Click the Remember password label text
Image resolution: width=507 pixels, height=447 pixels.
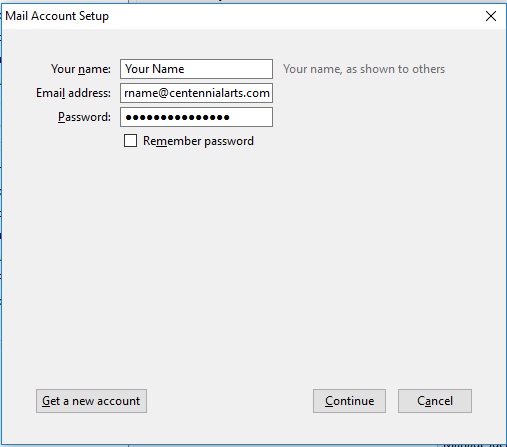(198, 141)
